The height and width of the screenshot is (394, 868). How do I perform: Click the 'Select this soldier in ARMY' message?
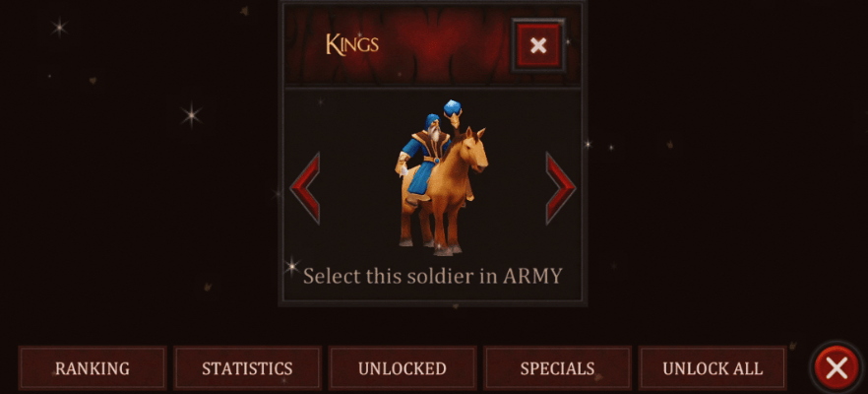(x=433, y=276)
